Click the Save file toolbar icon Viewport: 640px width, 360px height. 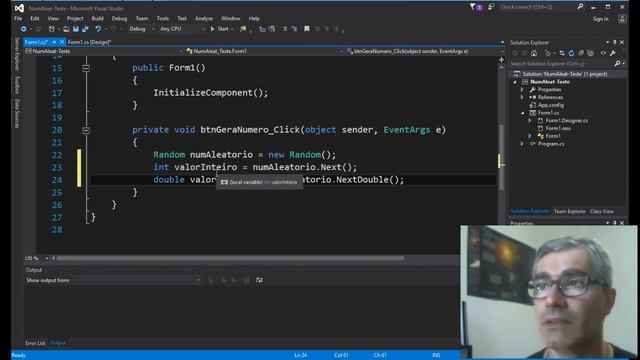point(76,29)
